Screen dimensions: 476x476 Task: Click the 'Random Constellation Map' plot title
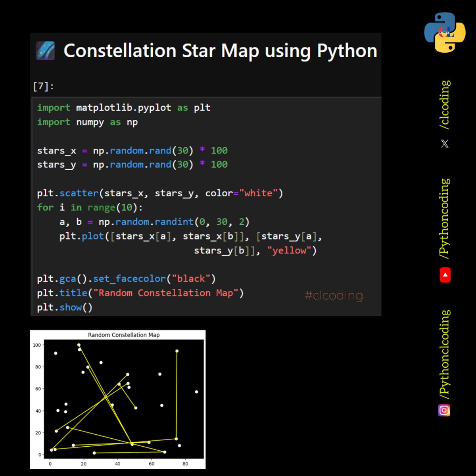pos(124,335)
